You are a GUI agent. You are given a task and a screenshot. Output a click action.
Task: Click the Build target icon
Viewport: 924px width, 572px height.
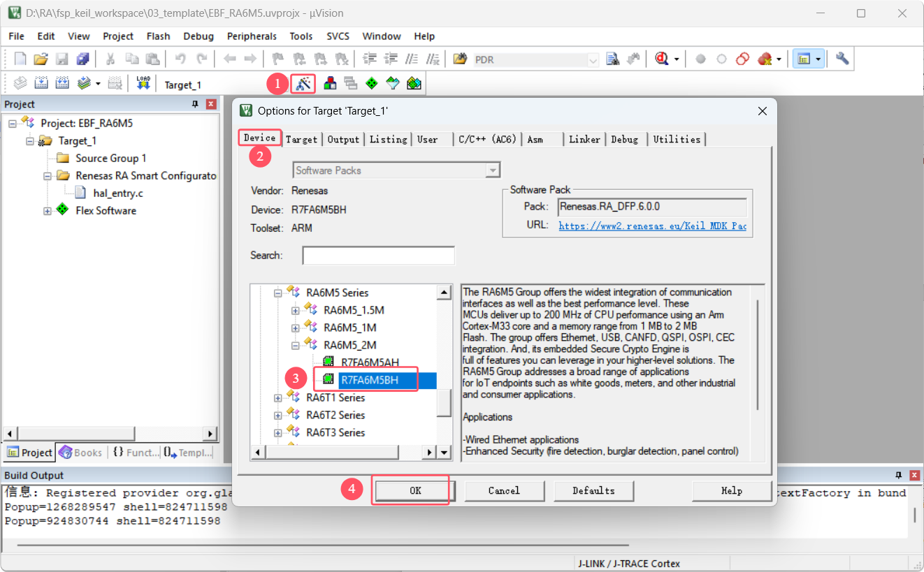41,84
